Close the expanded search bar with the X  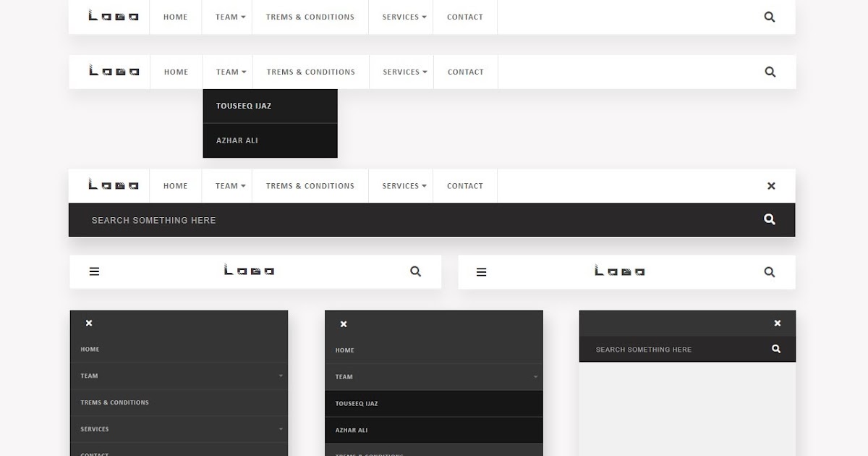pos(771,185)
